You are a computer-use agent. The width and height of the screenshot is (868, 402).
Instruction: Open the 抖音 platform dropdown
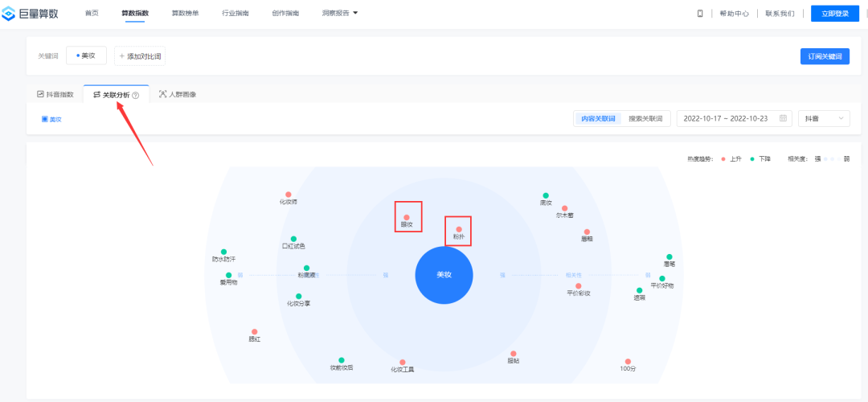pyautogui.click(x=824, y=118)
